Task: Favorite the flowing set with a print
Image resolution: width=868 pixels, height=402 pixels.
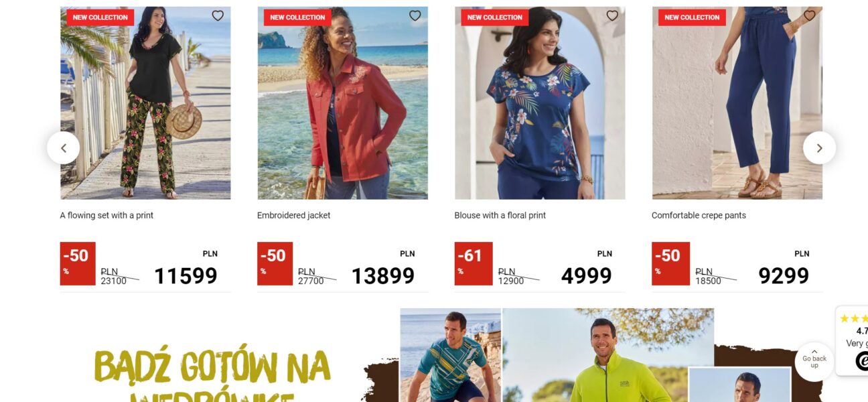Action: click(x=218, y=15)
